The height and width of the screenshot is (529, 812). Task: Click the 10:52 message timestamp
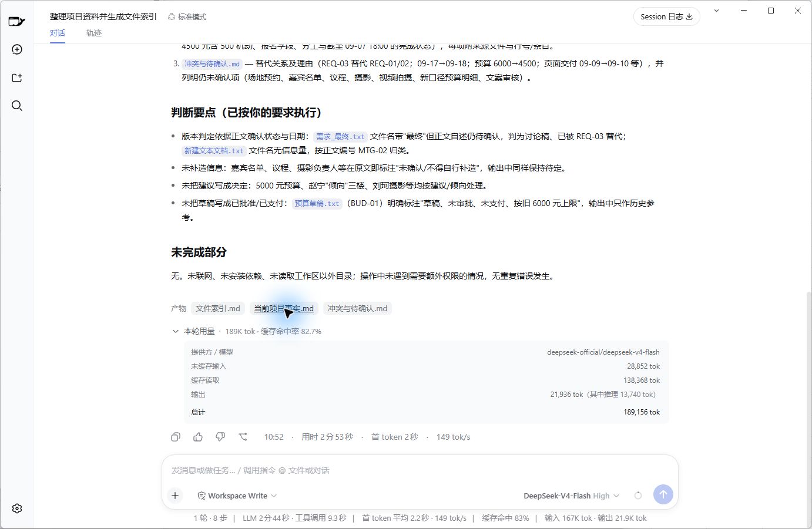[274, 437]
